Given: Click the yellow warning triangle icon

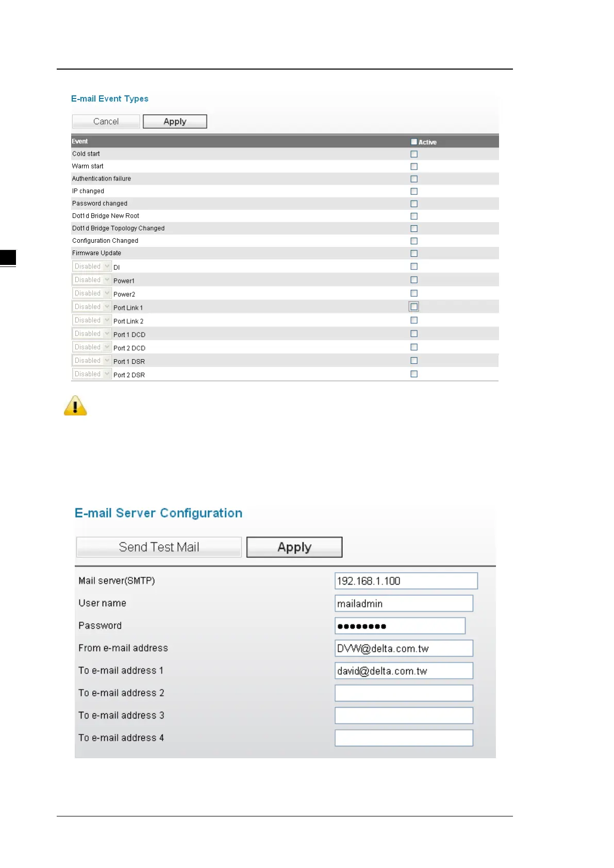Looking at the screenshot, I should 75,406.
